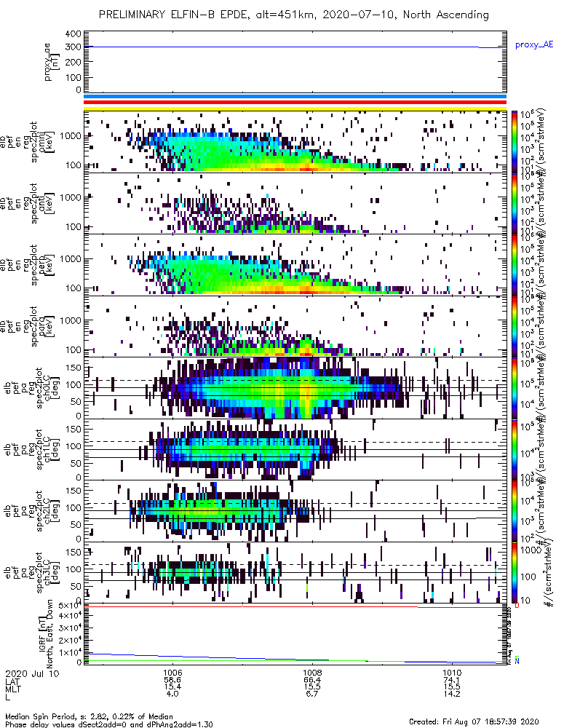Click the '2020 Jul 10' date label
This screenshot has height=728, width=564.
33,673
